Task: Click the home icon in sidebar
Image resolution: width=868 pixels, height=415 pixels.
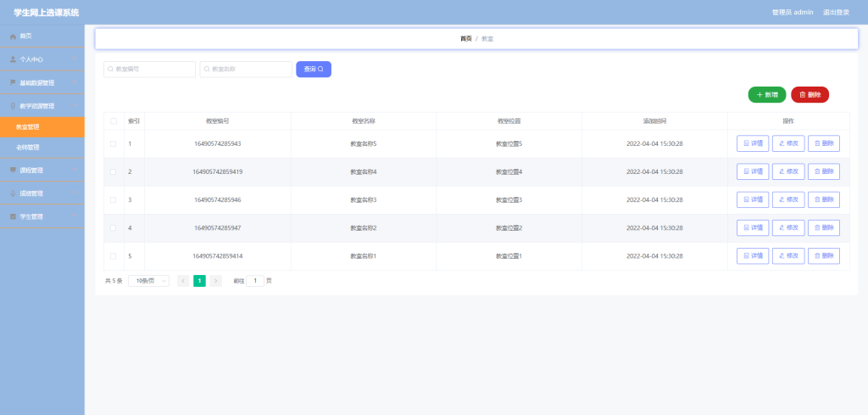Action: (x=14, y=36)
